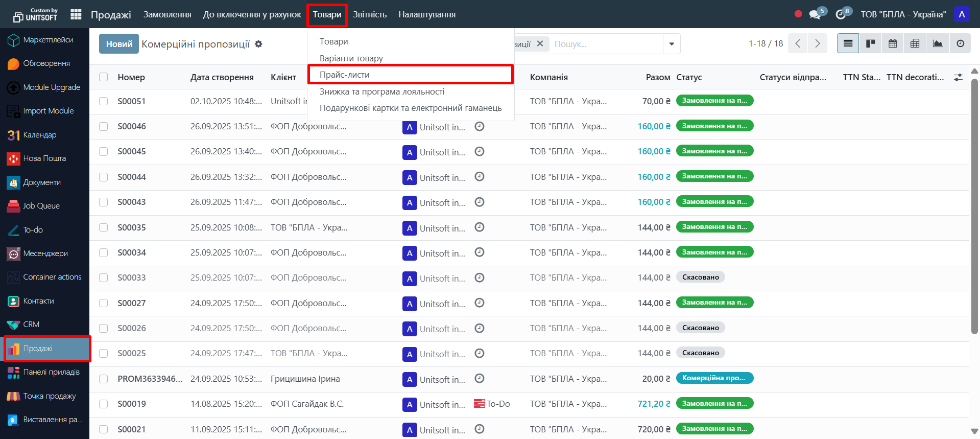Open the Activity clock view

960,43
